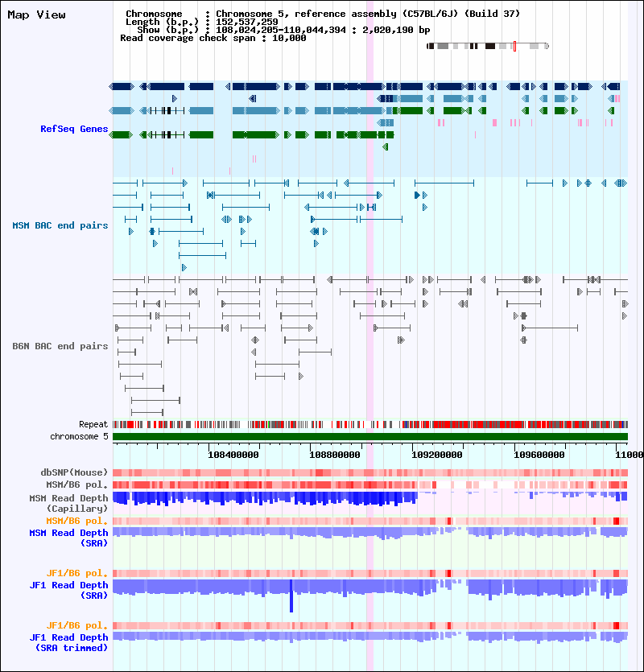This screenshot has width=644, height=672.
Task: Click the leftmost dark blue RefSeq gene
Action: pos(122,87)
